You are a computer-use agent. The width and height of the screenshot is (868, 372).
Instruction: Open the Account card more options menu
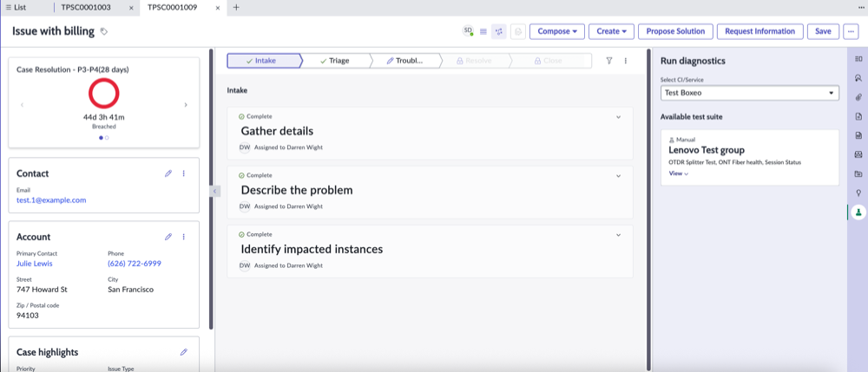click(184, 237)
